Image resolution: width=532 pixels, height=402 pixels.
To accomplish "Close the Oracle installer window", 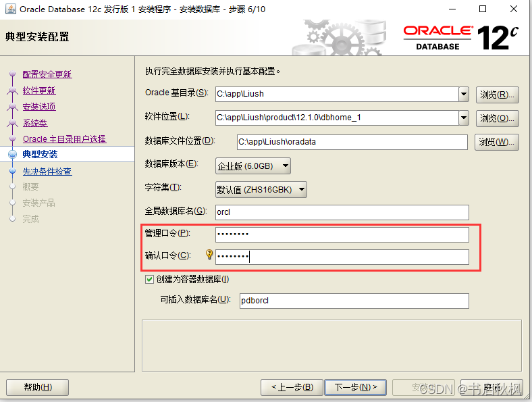I will pos(513,9).
